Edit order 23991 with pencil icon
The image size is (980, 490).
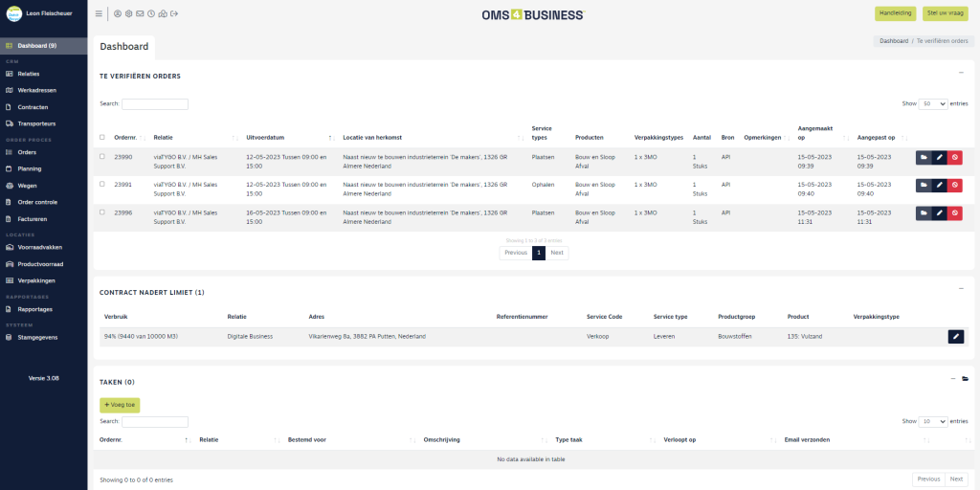click(939, 185)
